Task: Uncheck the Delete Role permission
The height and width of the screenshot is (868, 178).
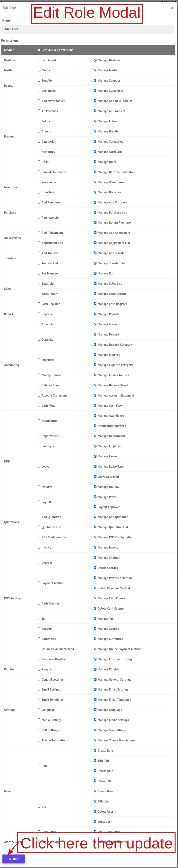Action: pyautogui.click(x=95, y=771)
